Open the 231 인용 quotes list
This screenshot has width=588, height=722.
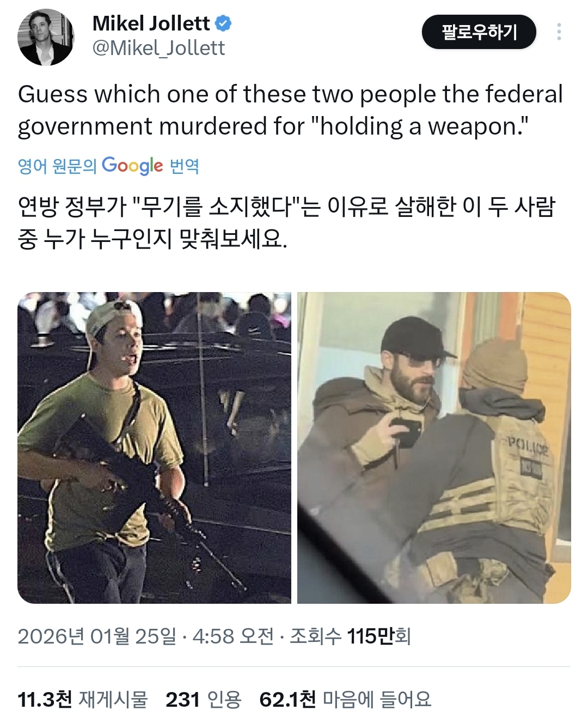point(204,699)
